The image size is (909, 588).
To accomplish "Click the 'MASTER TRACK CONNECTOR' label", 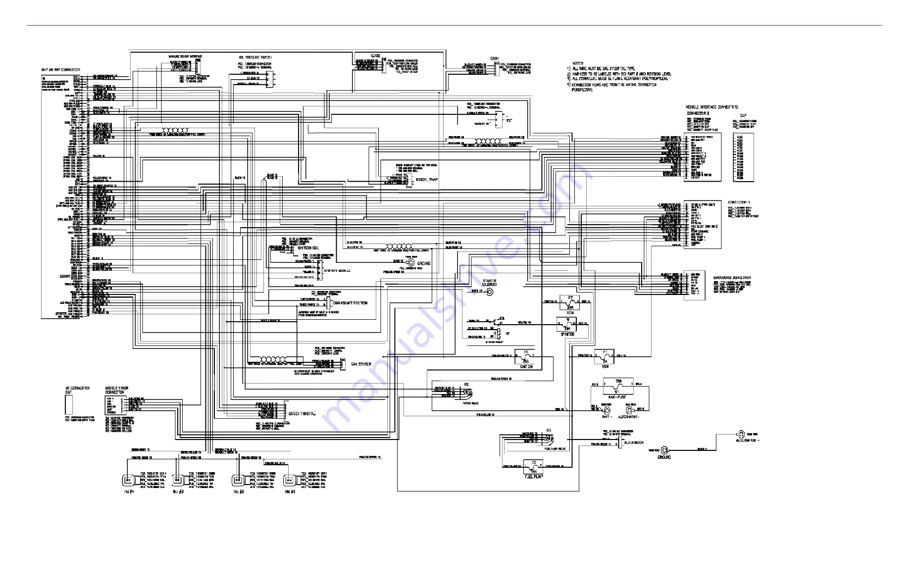I will tap(117, 390).
